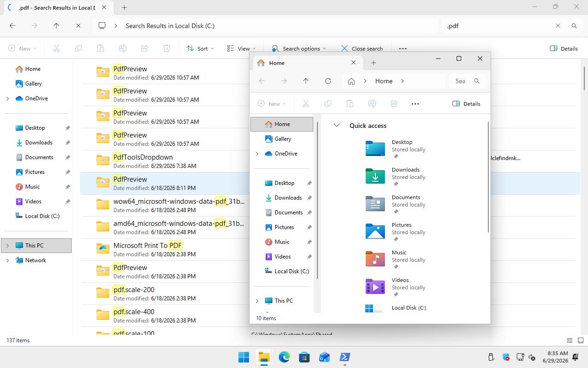The width and height of the screenshot is (588, 368).
Task: Launch Microsoft Edge from the taskbar
Action: coord(284,357)
